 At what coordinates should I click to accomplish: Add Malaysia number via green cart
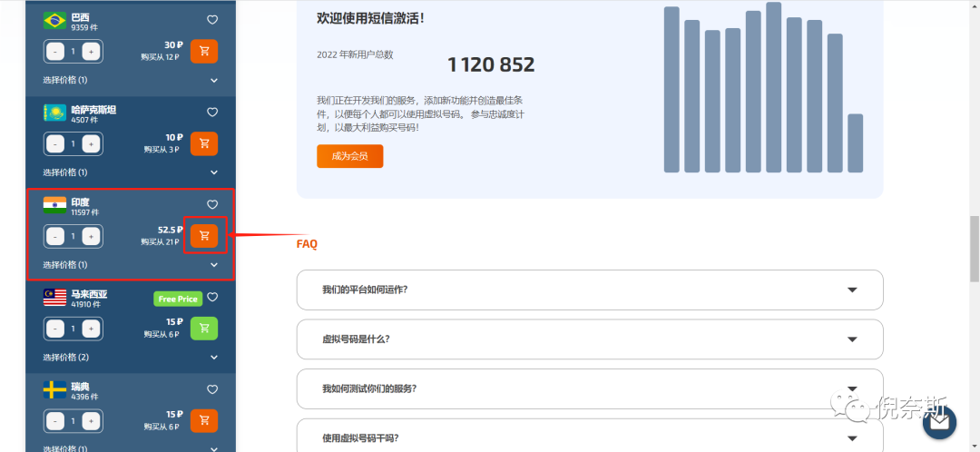tap(204, 328)
